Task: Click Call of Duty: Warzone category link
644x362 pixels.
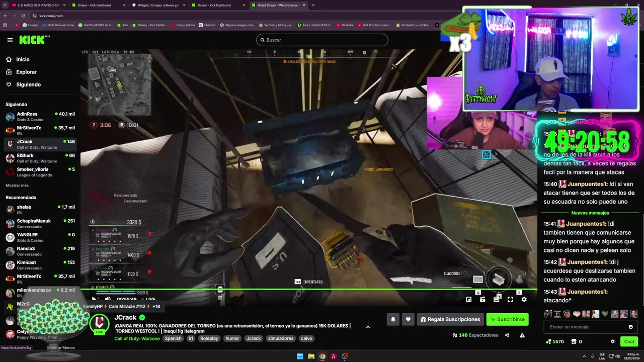Action: click(x=137, y=338)
